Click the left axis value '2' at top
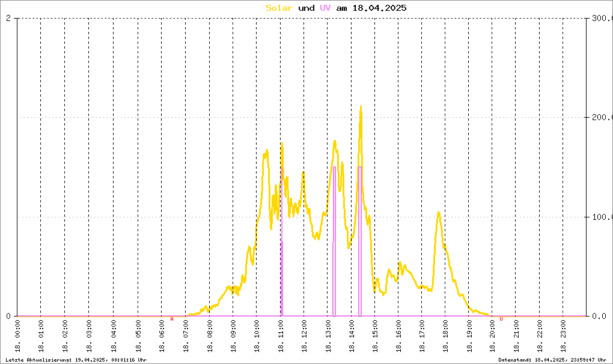613x364 pixels. pos(8,18)
